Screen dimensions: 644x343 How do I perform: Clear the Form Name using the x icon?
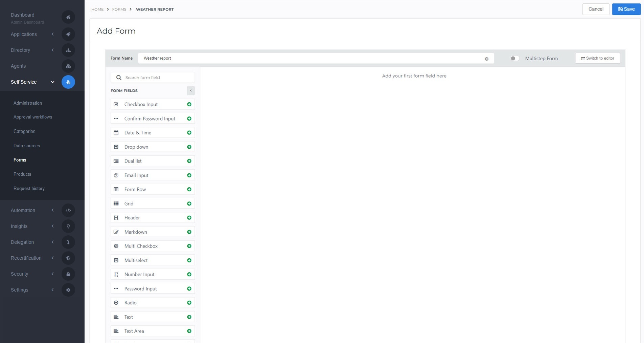pyautogui.click(x=487, y=59)
